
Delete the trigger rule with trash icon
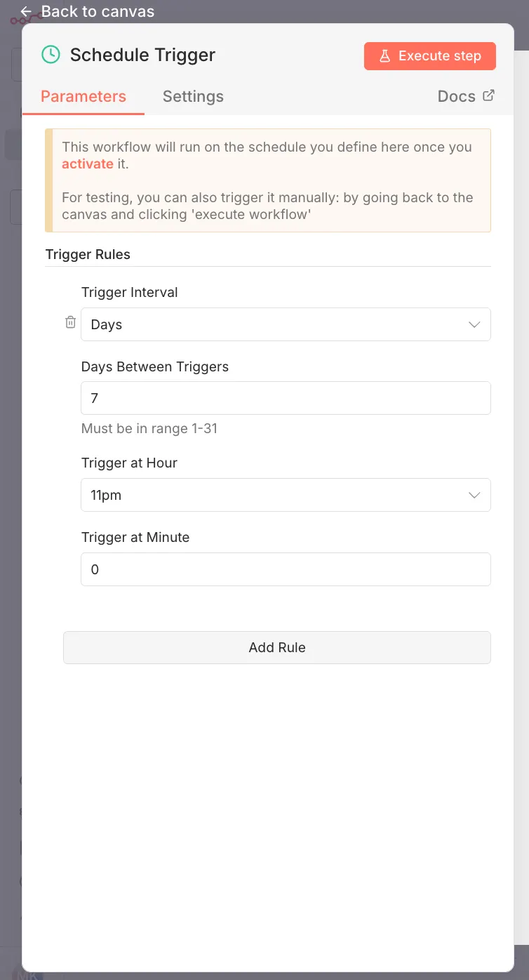click(70, 322)
